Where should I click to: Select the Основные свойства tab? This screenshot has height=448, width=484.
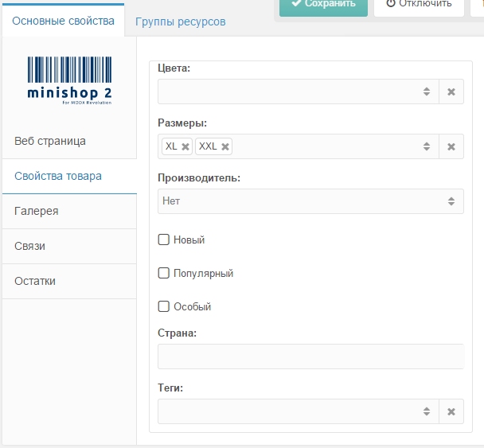point(63,21)
